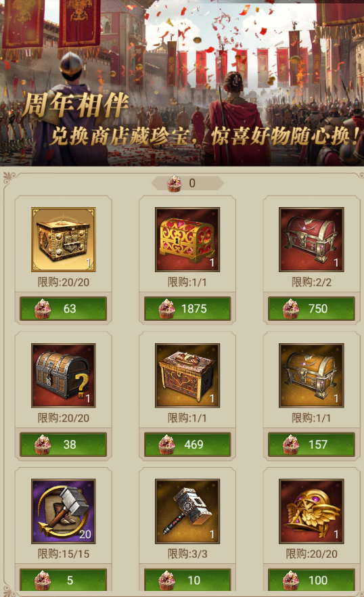
Task: Exchange 10 cupcakes for the hammer
Action: coord(187,580)
